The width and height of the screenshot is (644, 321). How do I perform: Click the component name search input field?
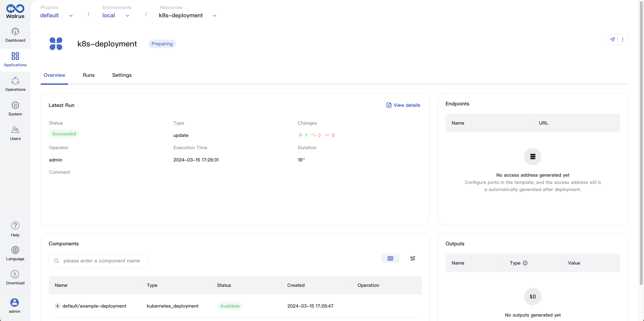pos(98,261)
